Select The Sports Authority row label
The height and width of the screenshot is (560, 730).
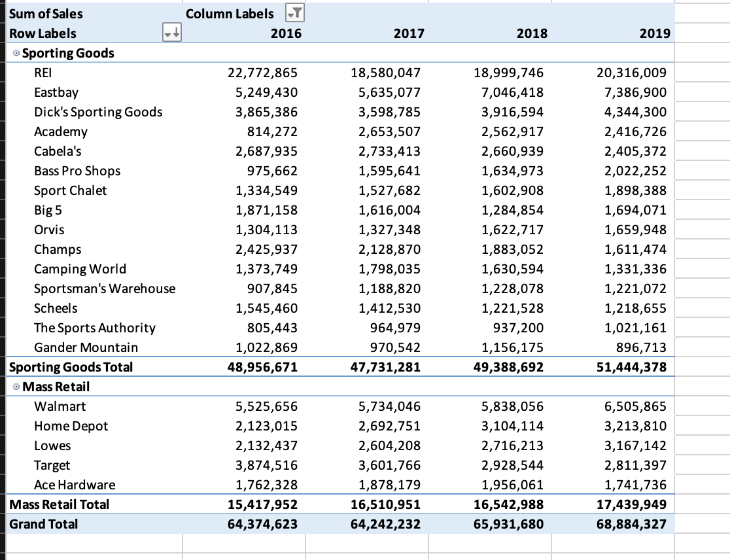[94, 328]
